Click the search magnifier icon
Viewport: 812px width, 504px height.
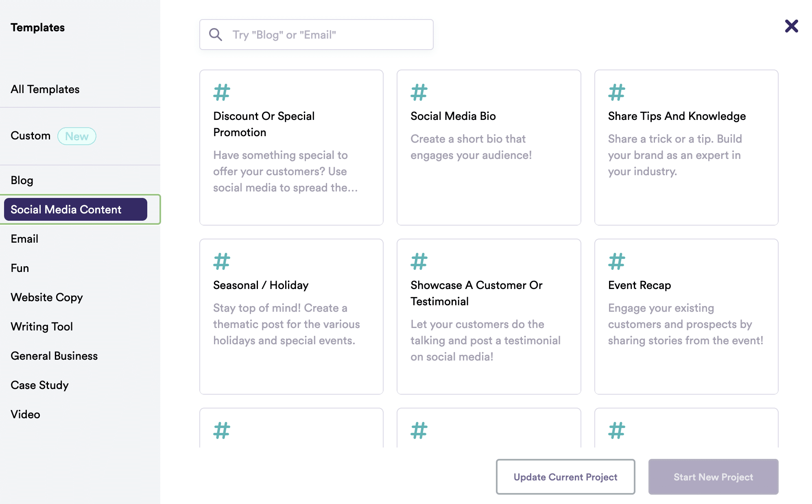pyautogui.click(x=216, y=35)
